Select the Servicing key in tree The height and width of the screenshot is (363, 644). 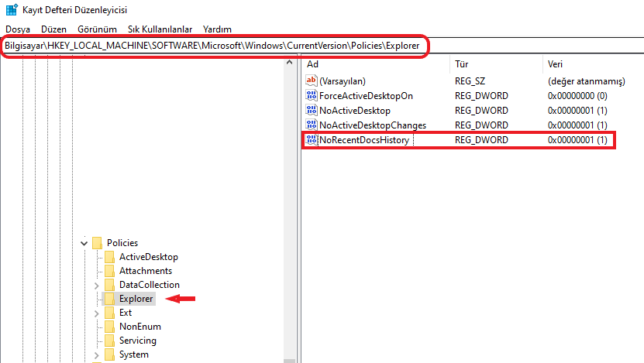[x=137, y=341]
